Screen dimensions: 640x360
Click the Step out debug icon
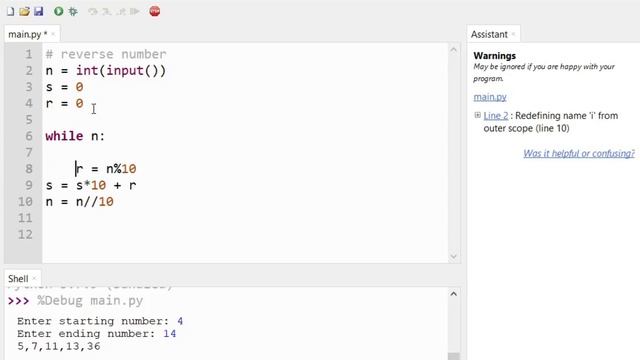click(x=121, y=11)
